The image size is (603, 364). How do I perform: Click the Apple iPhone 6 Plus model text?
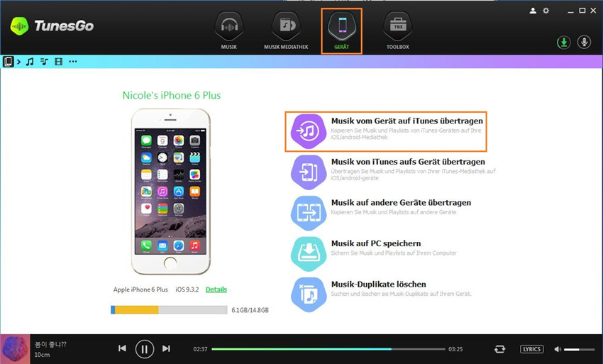click(140, 289)
